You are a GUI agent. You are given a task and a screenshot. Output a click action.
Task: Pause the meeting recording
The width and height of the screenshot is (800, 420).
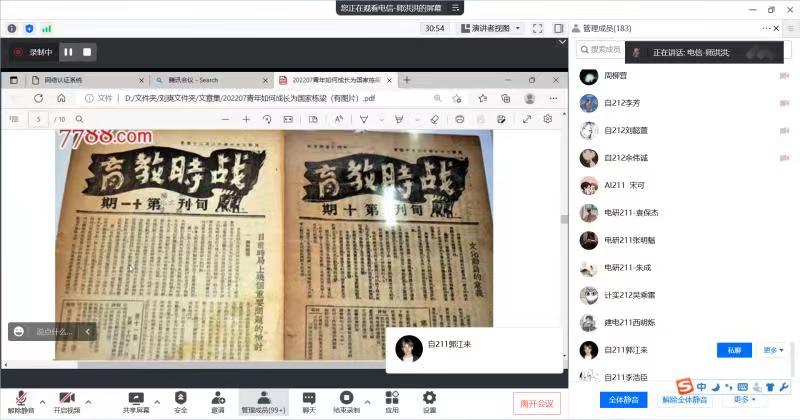[69, 51]
